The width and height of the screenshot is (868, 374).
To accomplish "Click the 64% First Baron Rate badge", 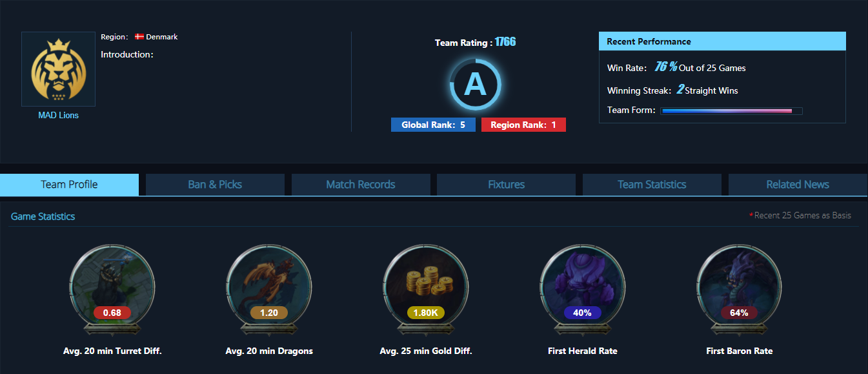I will [x=739, y=313].
